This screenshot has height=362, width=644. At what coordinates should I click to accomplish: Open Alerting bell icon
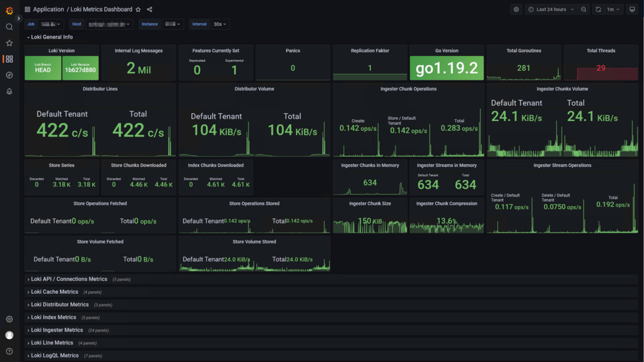coord(9,91)
